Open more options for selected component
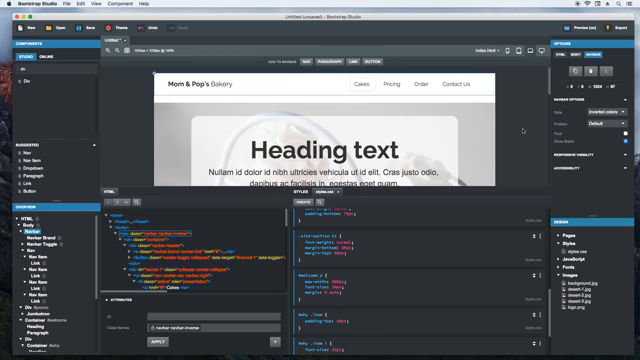Image resolution: width=640 pixels, height=360 pixels. click(x=606, y=71)
